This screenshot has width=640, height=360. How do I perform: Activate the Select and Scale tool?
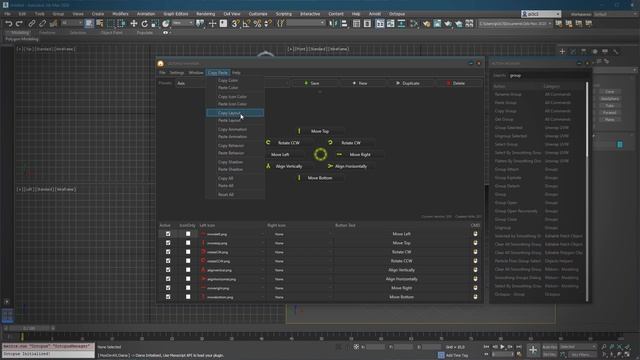pos(155,24)
